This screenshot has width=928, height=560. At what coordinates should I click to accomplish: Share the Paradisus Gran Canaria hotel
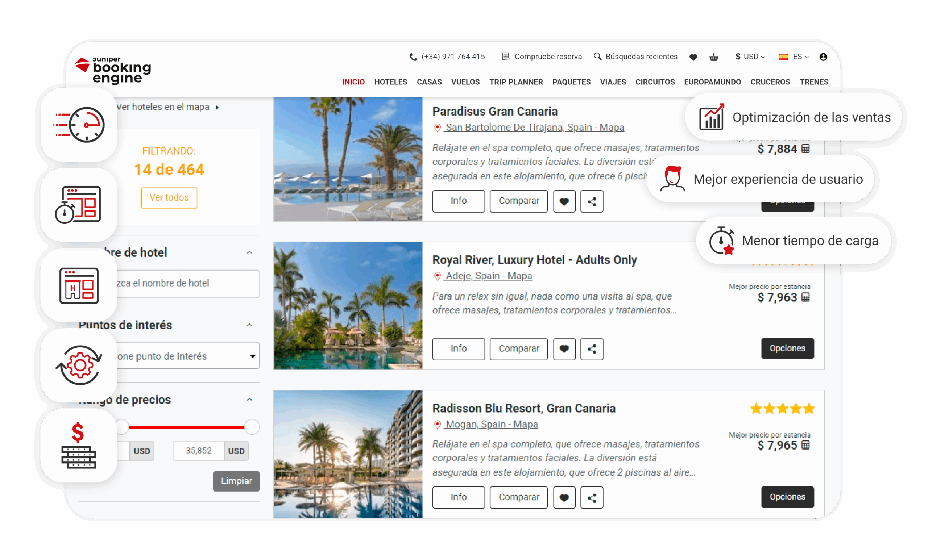[592, 201]
